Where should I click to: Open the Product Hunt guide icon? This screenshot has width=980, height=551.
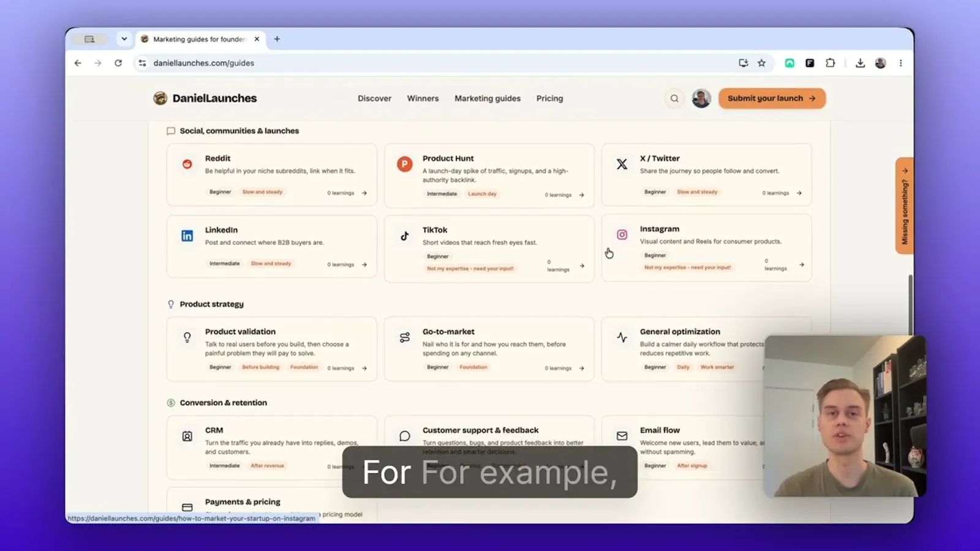[x=404, y=164]
